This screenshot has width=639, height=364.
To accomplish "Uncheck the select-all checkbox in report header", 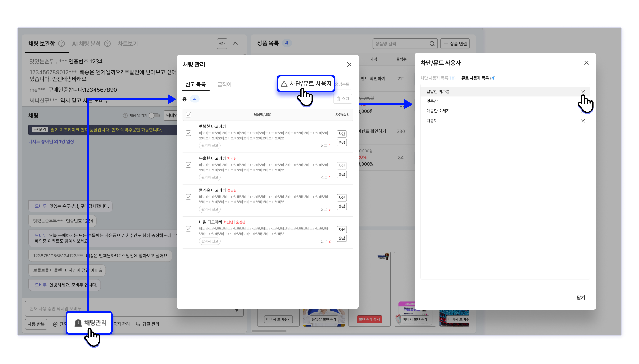I will (x=188, y=115).
